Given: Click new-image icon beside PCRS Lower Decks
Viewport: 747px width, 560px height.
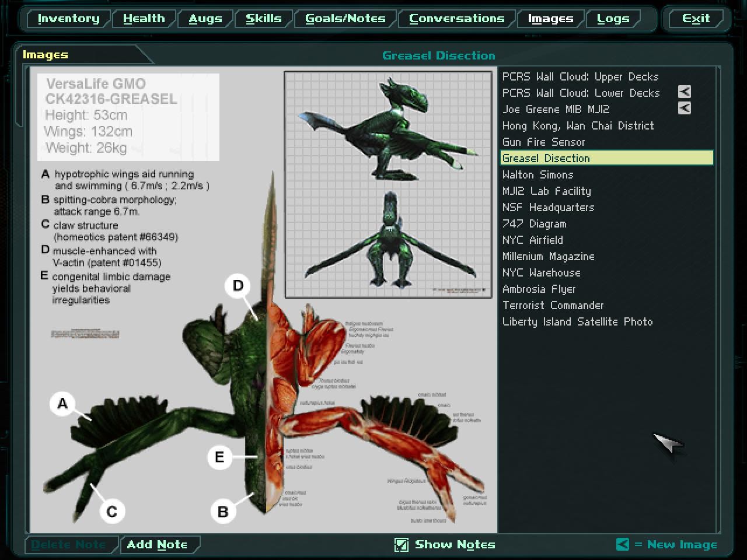Looking at the screenshot, I should [x=684, y=92].
